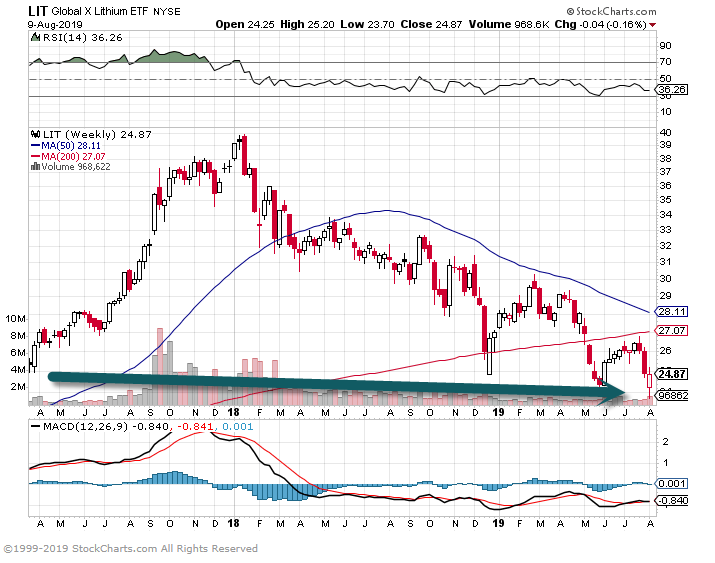This screenshot has height=563, width=715.
Task: Click the High 25.20 value
Action: 307,25
